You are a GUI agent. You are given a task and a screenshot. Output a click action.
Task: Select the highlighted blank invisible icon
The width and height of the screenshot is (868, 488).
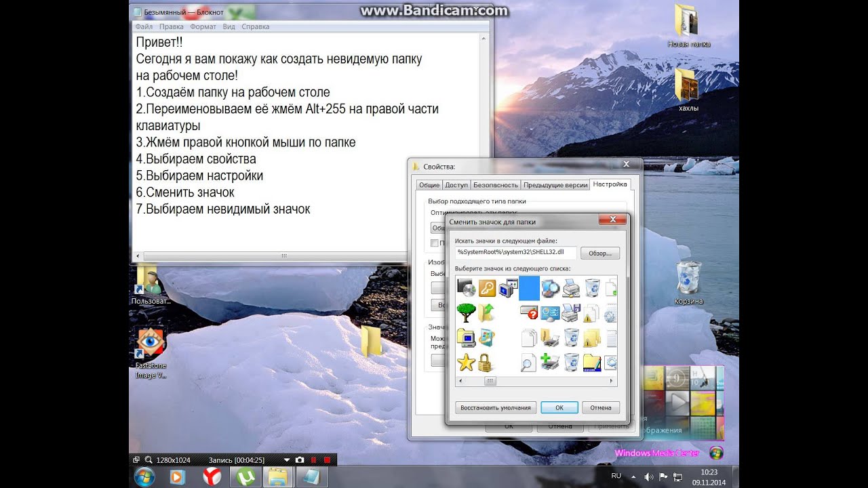[529, 288]
